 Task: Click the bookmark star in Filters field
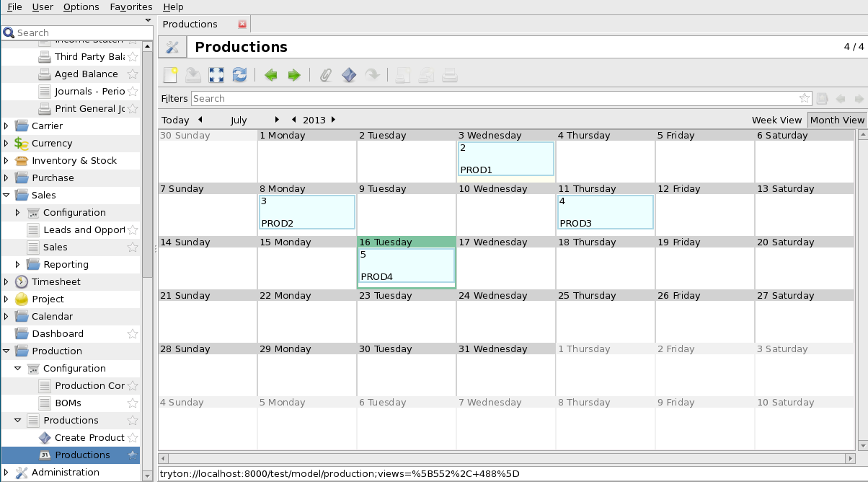(805, 98)
